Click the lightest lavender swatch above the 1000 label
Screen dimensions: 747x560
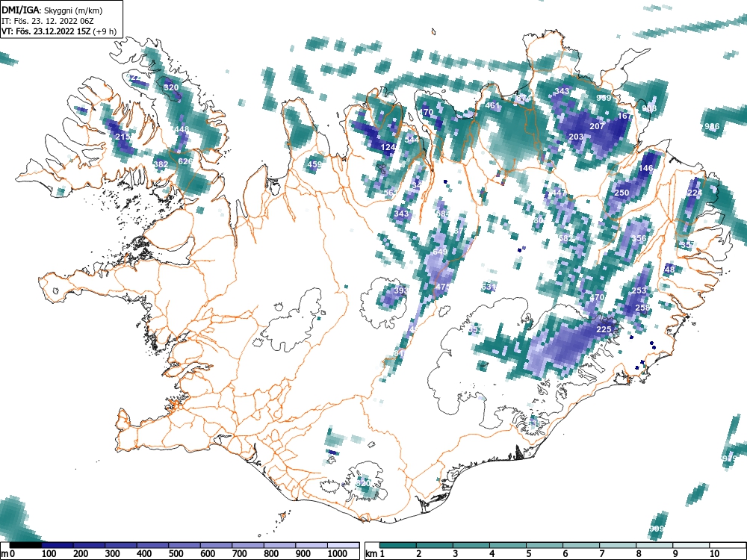click(343, 545)
